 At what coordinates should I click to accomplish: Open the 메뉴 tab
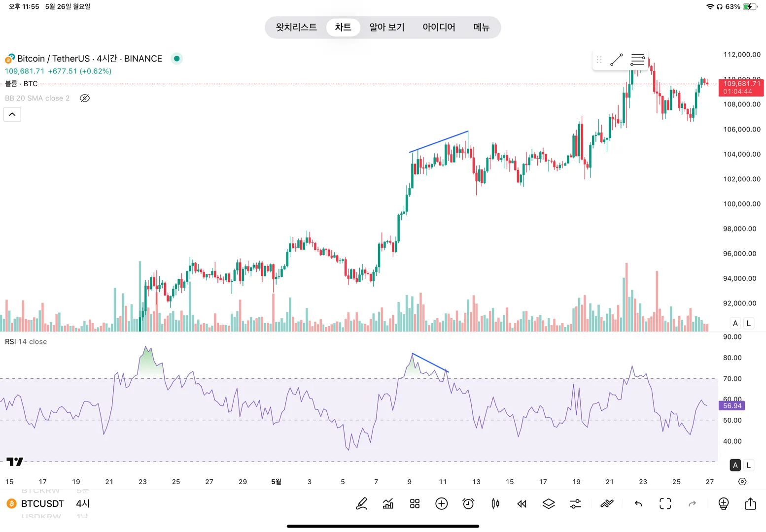(x=482, y=27)
